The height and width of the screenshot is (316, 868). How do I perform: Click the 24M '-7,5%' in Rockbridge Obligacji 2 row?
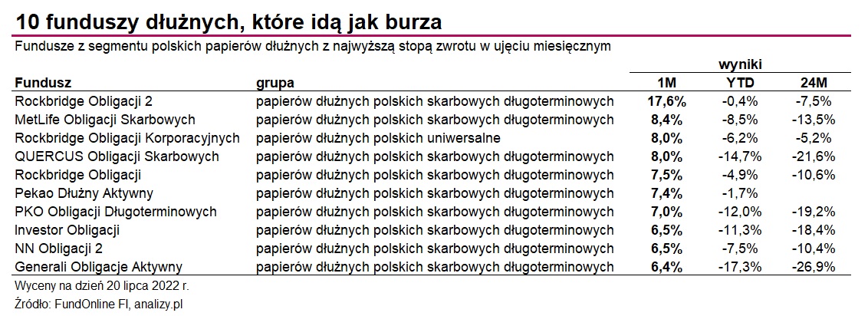pyautogui.click(x=814, y=101)
